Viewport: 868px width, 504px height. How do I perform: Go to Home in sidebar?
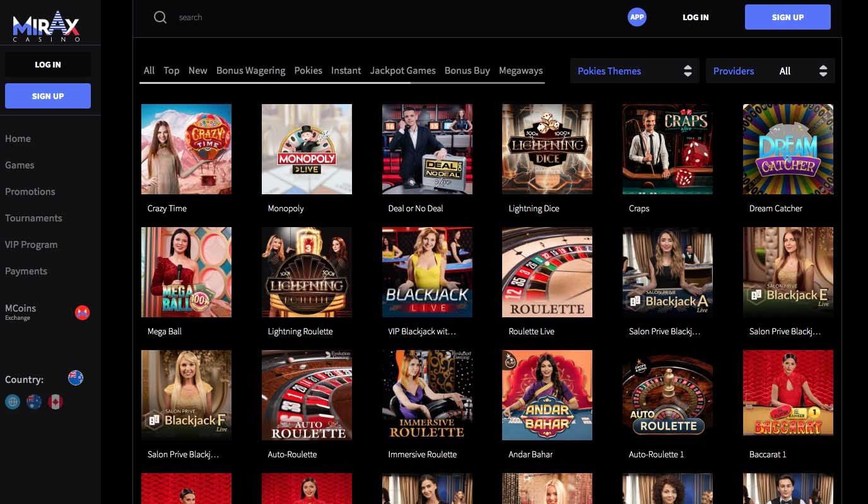click(x=18, y=138)
